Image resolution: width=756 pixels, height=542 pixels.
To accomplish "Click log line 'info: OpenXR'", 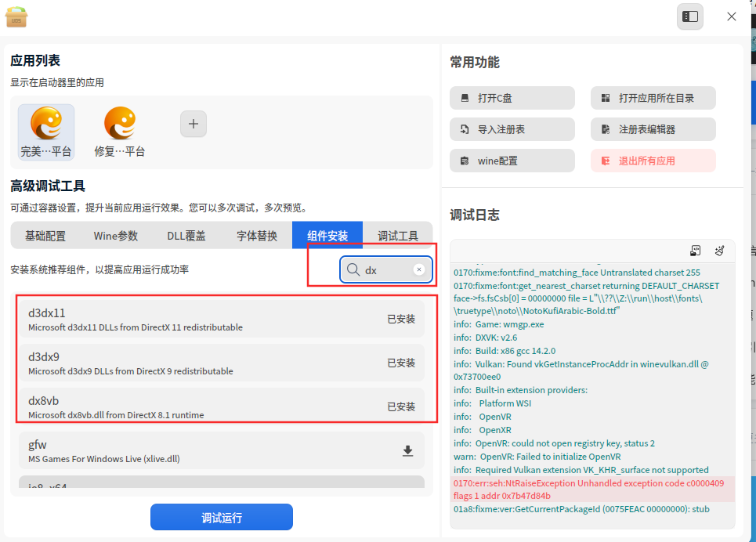I will coord(482,430).
